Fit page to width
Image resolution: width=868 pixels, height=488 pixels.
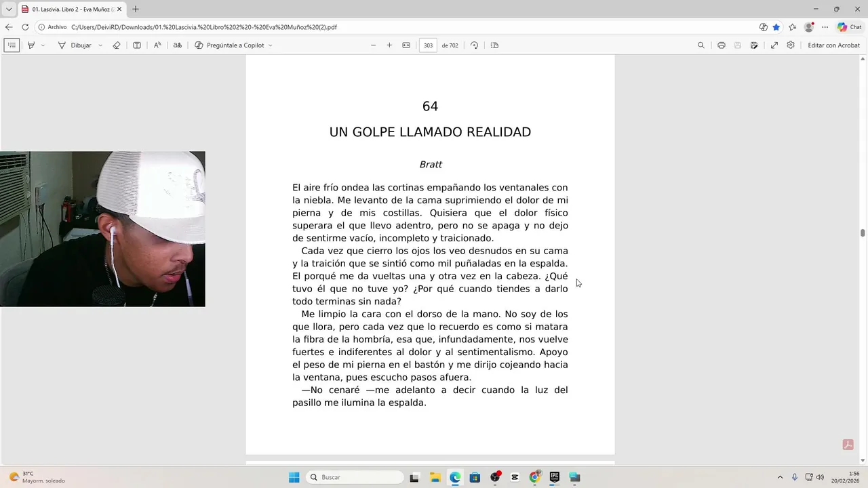[406, 45]
